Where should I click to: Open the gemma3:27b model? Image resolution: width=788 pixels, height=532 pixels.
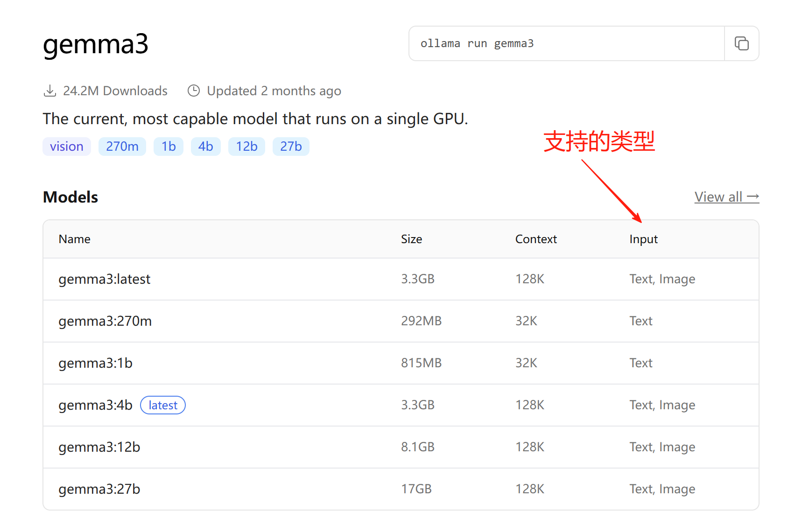click(x=99, y=489)
